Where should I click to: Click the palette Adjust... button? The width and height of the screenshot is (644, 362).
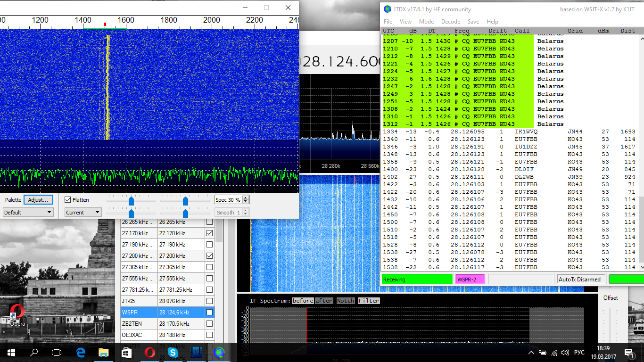[38, 200]
